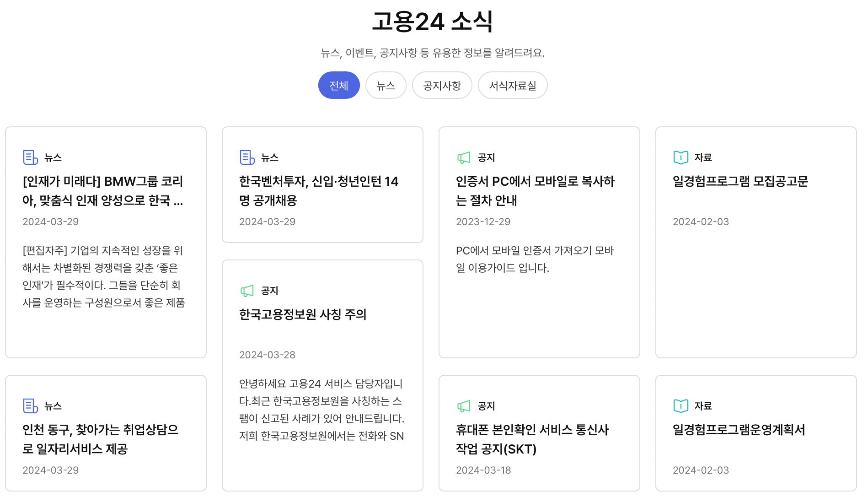
Task: Click the 공지 megaphone icon on the 인증서 card
Action: coord(464,157)
